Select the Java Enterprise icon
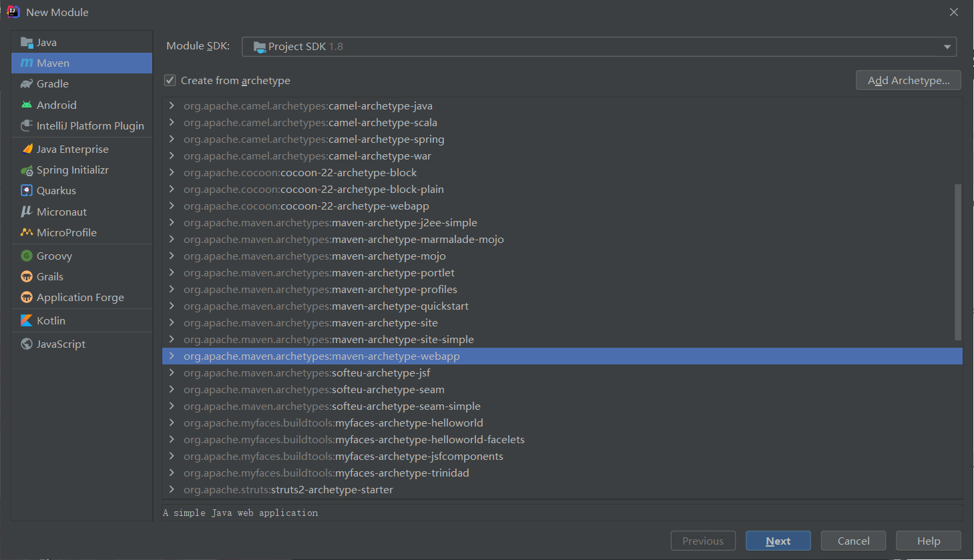The image size is (974, 560). tap(27, 149)
